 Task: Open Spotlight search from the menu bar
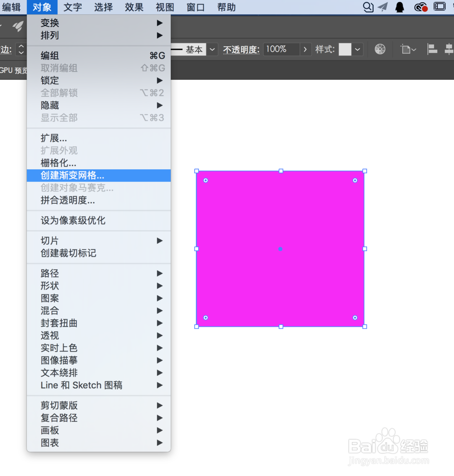368,6
